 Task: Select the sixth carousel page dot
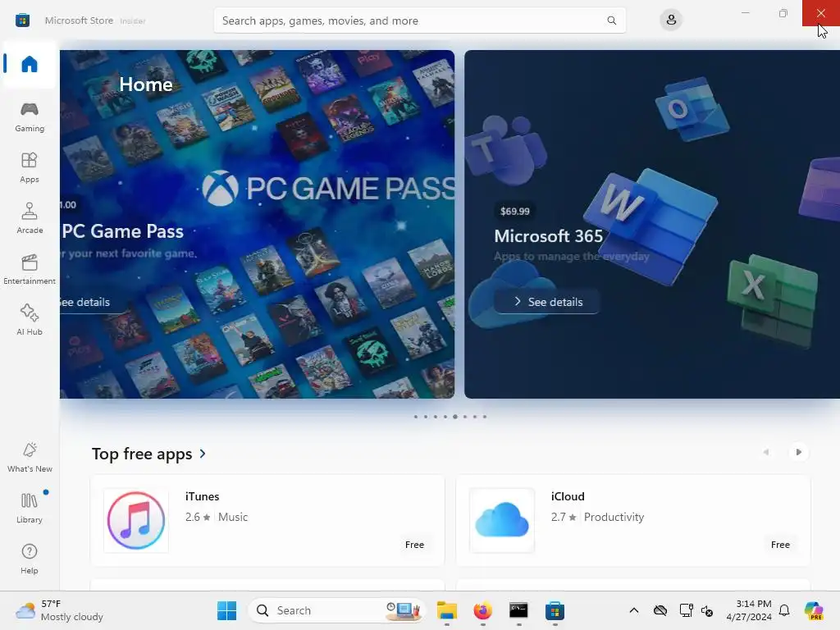pos(465,417)
